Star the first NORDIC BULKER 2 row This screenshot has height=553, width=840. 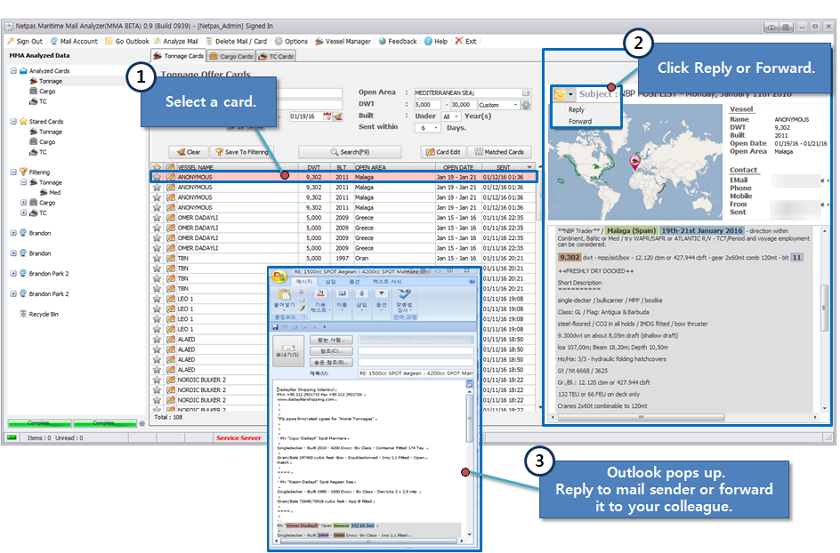pos(156,380)
